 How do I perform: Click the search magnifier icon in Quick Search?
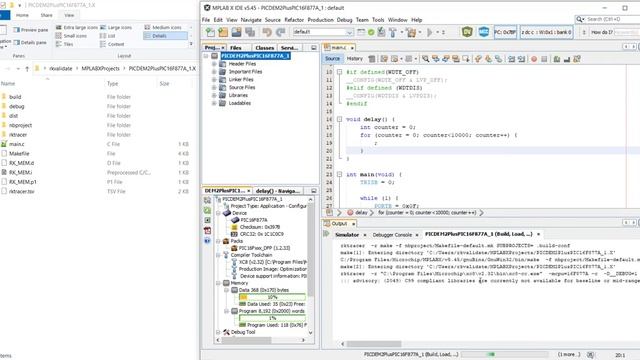[580, 19]
